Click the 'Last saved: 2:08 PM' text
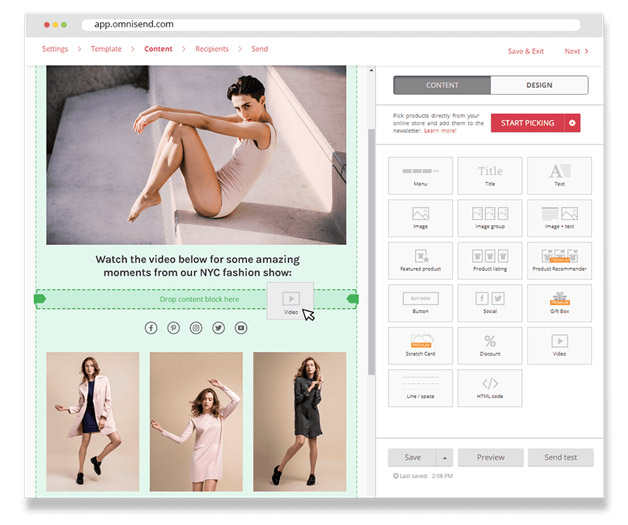 (423, 476)
